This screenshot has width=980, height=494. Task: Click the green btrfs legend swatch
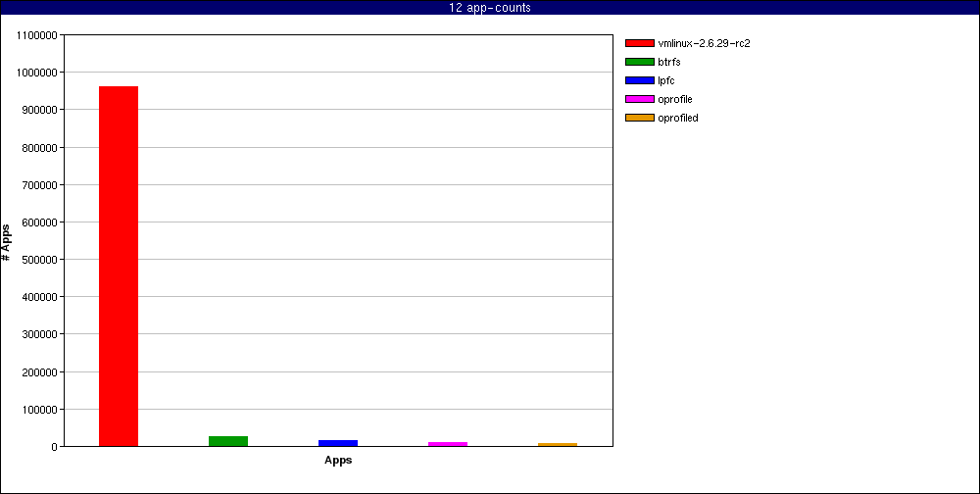click(639, 62)
